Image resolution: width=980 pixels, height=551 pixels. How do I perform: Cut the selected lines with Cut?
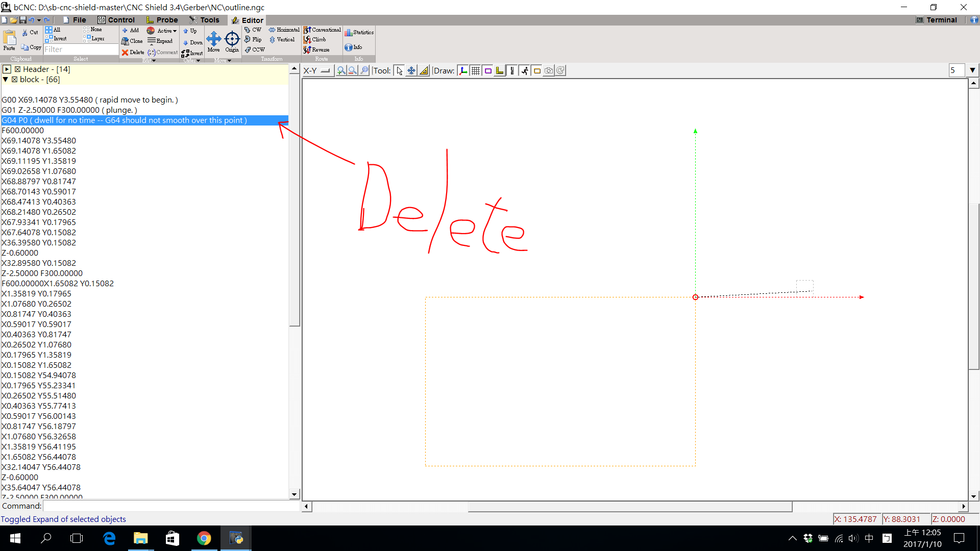[30, 32]
